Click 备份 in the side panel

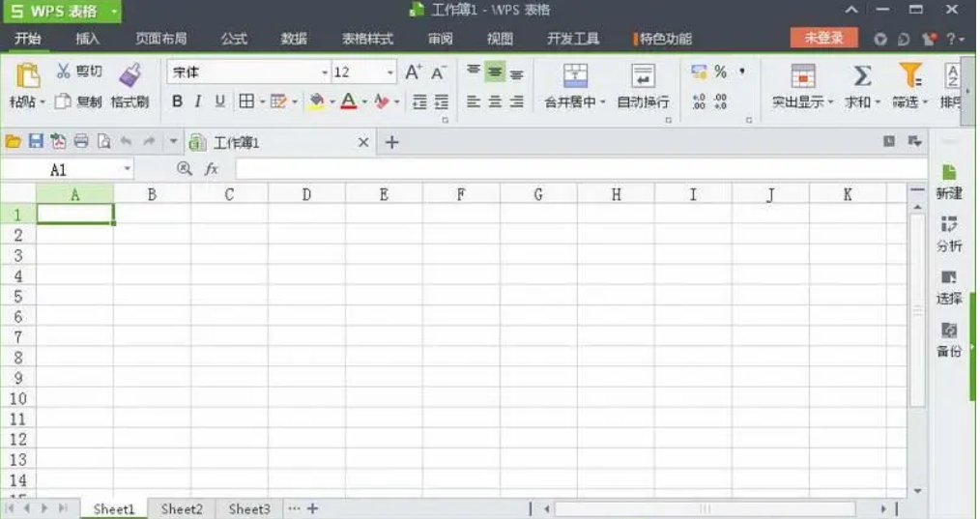(x=949, y=339)
